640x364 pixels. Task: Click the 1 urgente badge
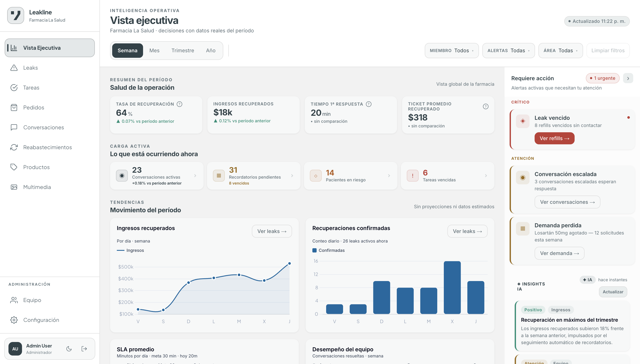pos(603,78)
